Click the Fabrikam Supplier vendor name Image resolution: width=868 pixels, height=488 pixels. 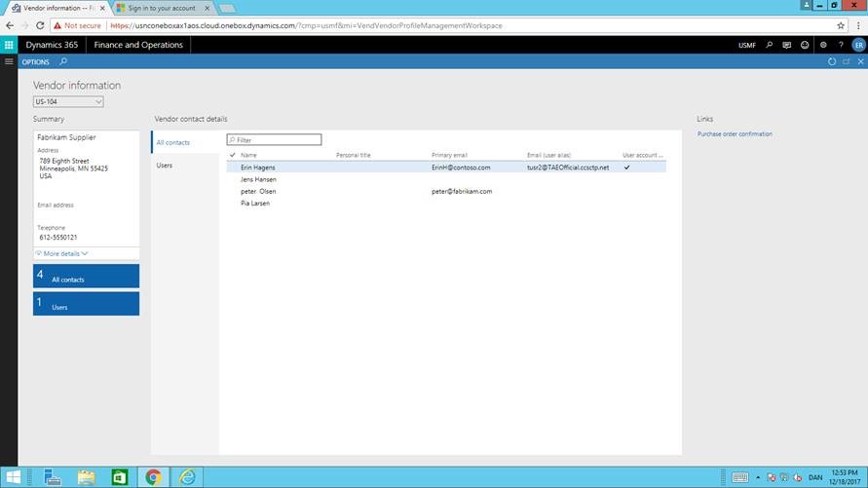pyautogui.click(x=66, y=137)
